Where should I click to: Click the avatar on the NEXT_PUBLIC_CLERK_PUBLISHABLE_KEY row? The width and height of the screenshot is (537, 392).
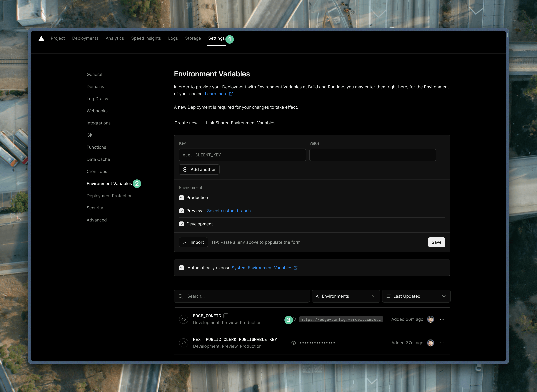[x=430, y=343]
